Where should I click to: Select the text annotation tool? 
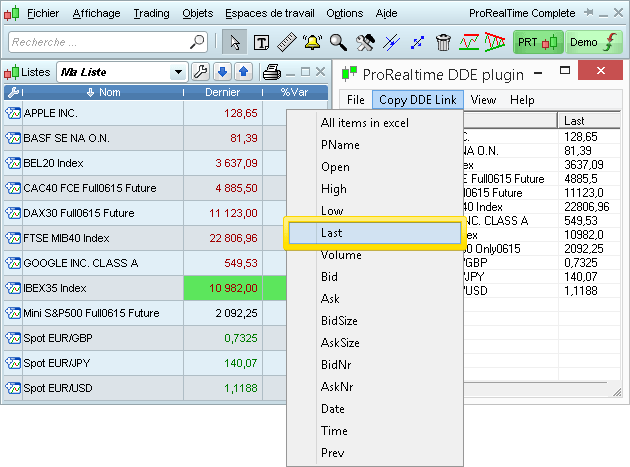[261, 42]
